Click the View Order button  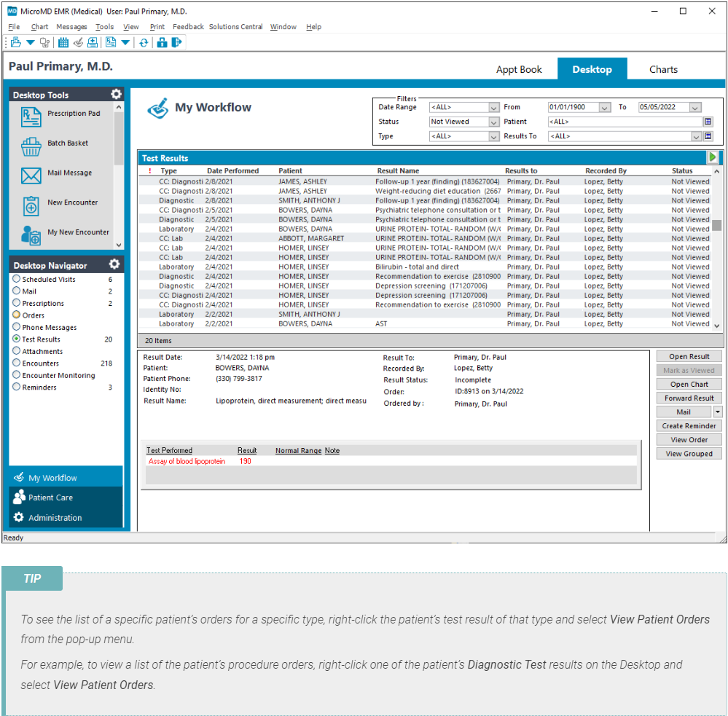click(x=689, y=439)
